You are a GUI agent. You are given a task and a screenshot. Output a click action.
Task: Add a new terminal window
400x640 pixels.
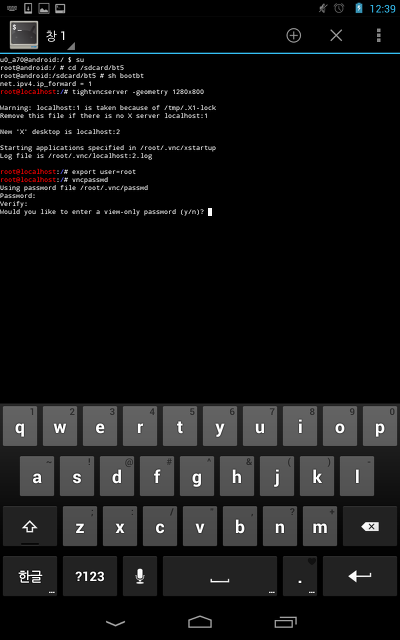click(x=293, y=36)
